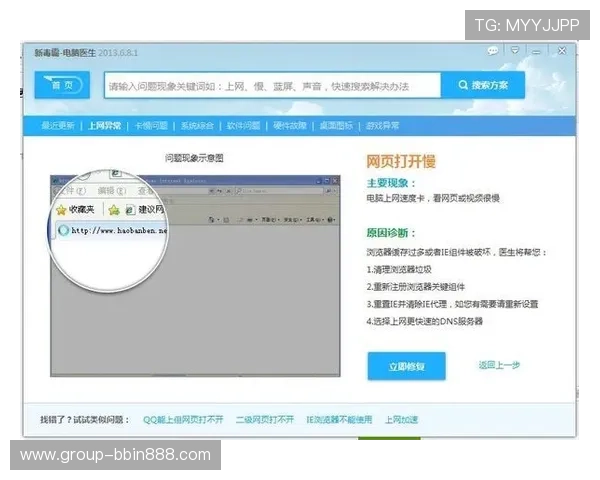Switch to the 游戏异常 tab
Viewport: 600px width, 480px height.
[383, 126]
